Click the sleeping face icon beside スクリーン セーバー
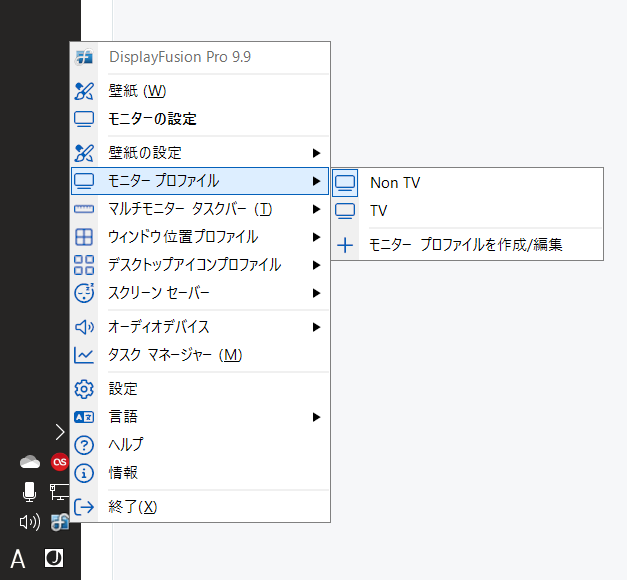This screenshot has width=627, height=580. tap(84, 293)
